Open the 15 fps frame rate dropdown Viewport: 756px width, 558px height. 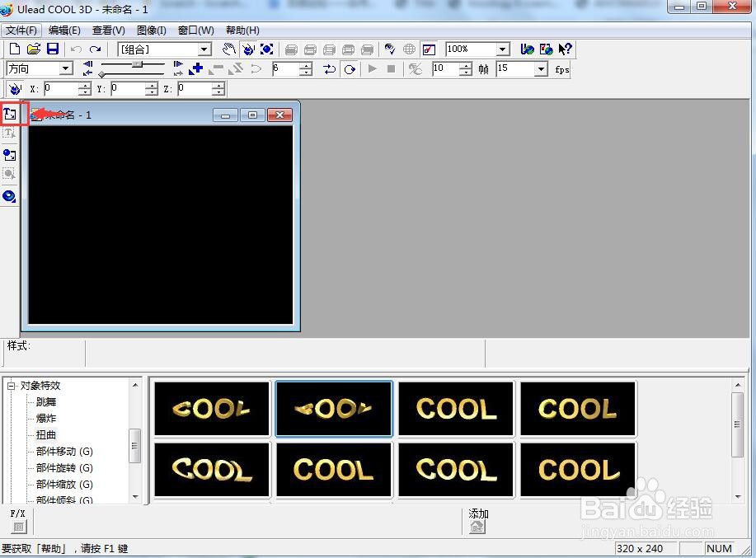(542, 69)
